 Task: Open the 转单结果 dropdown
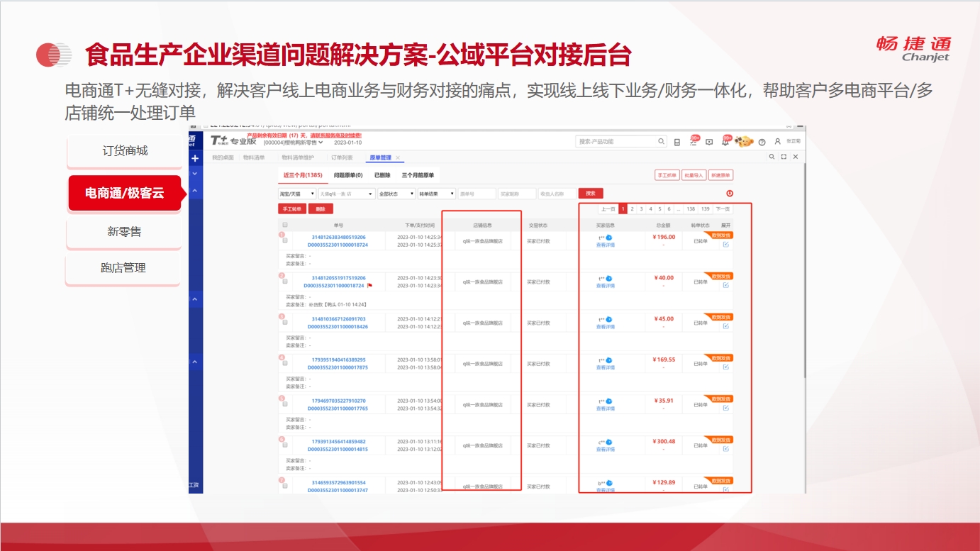point(437,194)
